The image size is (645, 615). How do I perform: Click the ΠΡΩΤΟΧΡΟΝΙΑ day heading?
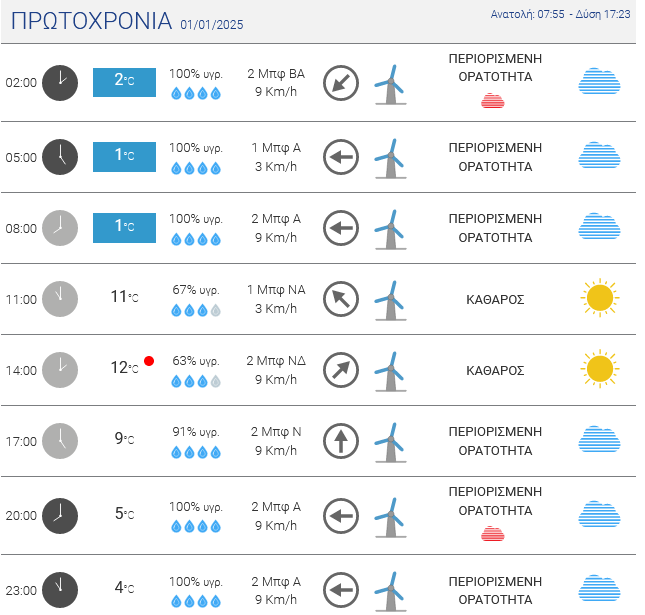tap(90, 21)
